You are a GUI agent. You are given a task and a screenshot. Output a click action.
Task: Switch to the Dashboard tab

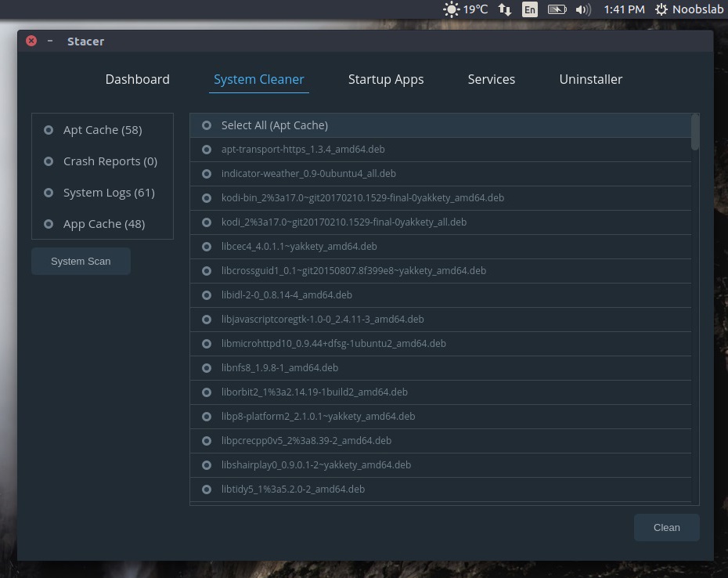point(137,79)
